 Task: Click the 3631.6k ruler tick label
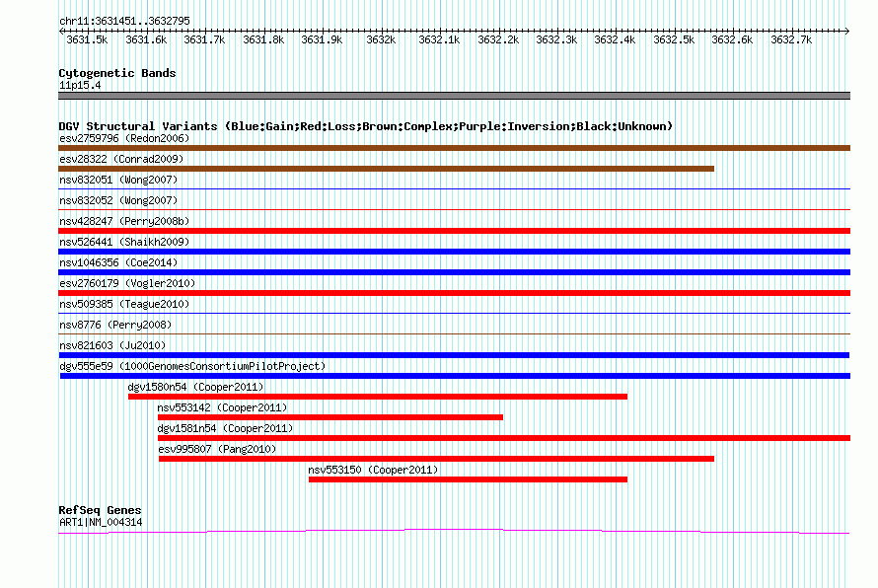(146, 39)
